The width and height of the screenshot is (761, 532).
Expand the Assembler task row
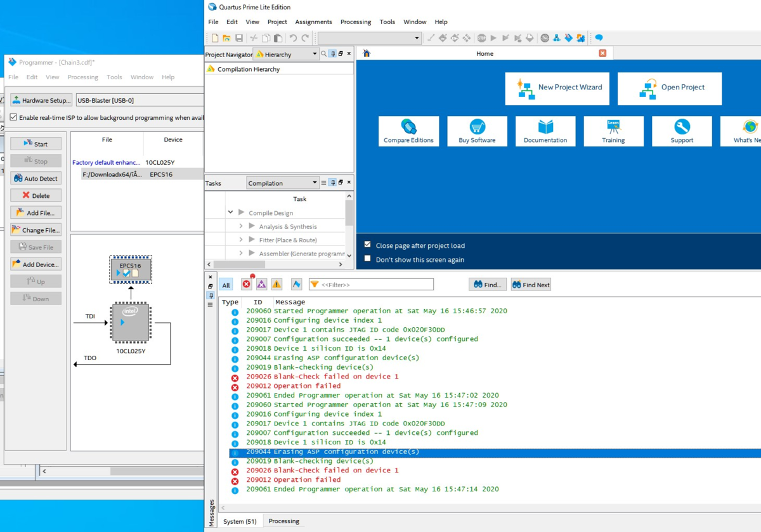241,254
